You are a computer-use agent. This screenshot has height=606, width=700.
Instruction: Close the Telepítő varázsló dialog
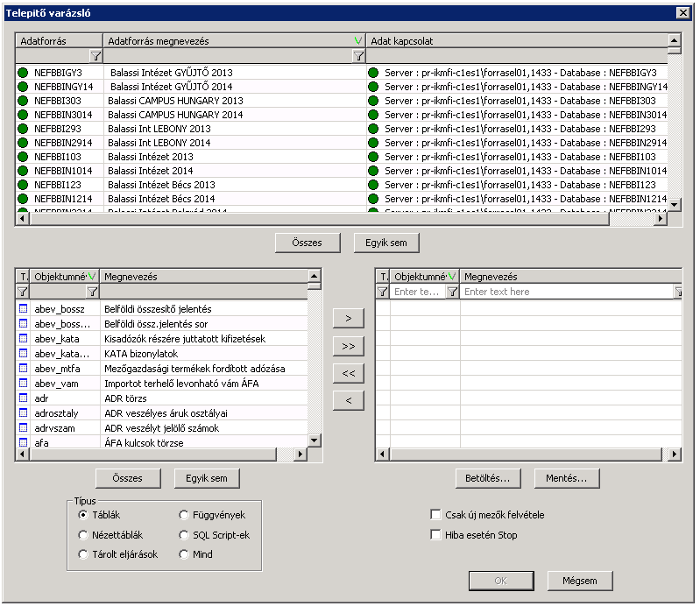pos(683,13)
